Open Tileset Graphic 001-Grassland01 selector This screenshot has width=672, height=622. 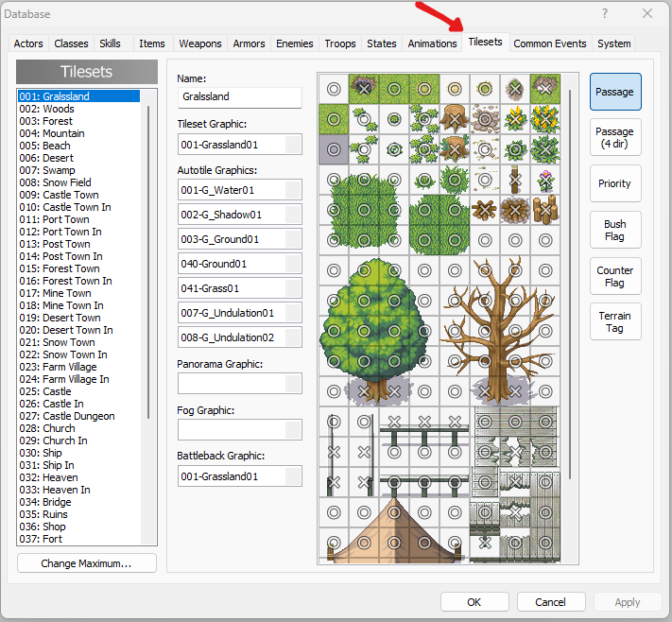pos(293,145)
